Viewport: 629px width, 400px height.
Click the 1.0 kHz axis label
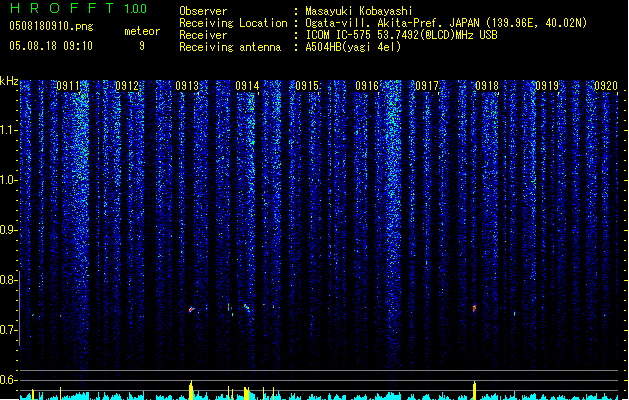coord(9,180)
